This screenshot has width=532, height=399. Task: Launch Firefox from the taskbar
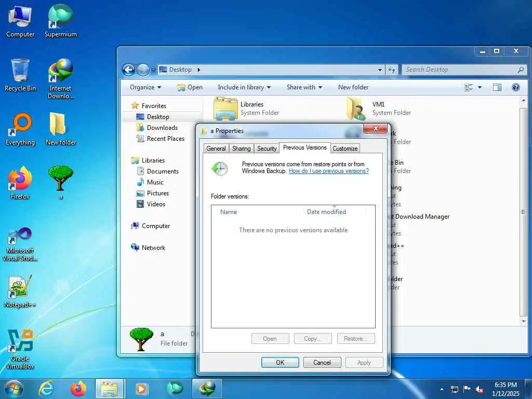78,389
